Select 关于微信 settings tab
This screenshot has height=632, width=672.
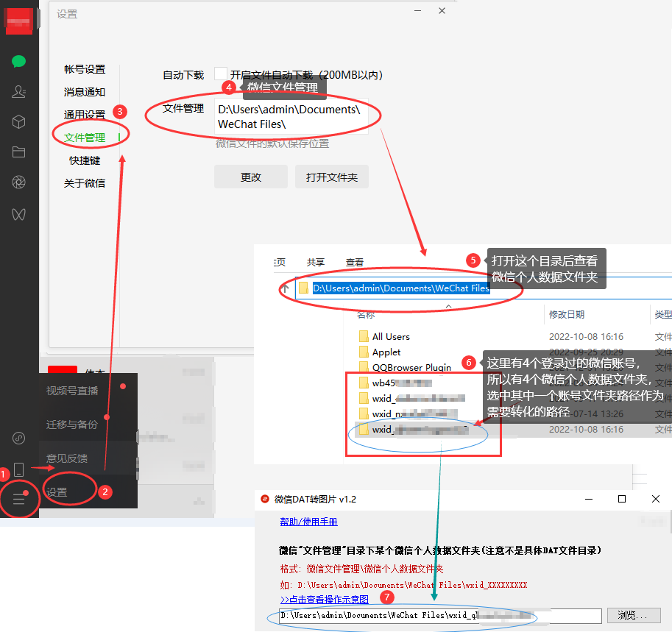coord(85,183)
